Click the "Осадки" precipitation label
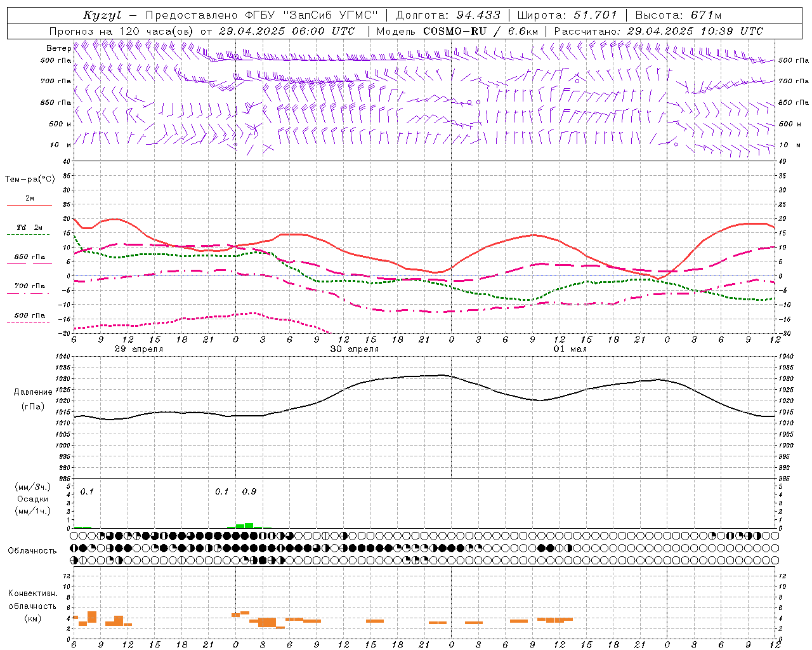The height and width of the screenshot is (650, 812). (x=32, y=499)
